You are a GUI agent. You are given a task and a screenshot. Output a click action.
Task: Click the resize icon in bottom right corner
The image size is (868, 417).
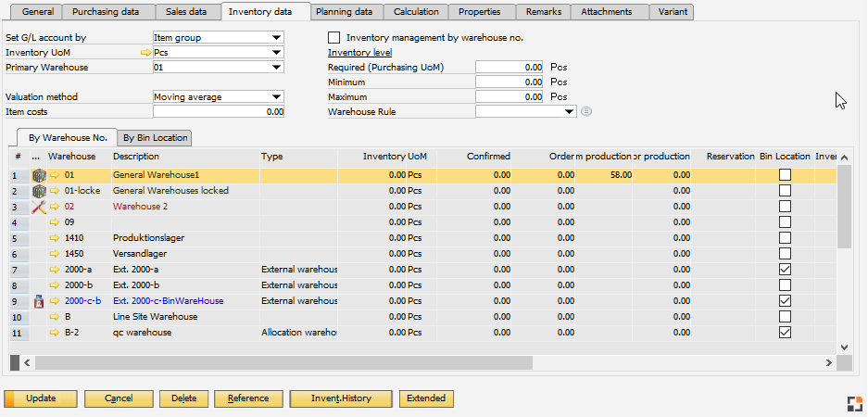point(854,402)
